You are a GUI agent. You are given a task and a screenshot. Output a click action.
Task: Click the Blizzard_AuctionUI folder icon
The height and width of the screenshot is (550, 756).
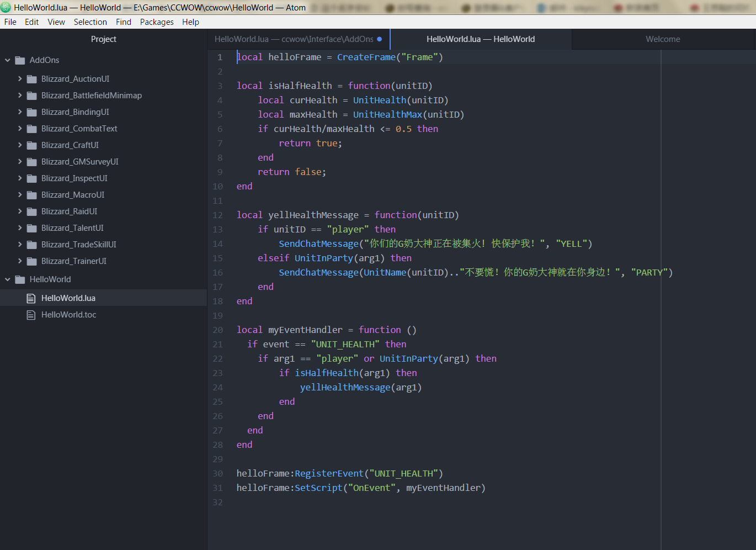click(x=32, y=79)
